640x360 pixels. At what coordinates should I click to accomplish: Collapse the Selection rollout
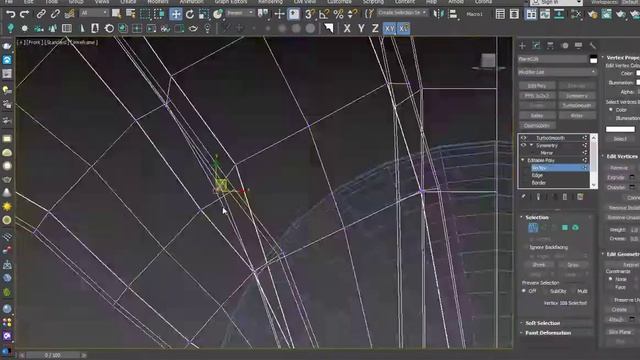click(x=537, y=217)
